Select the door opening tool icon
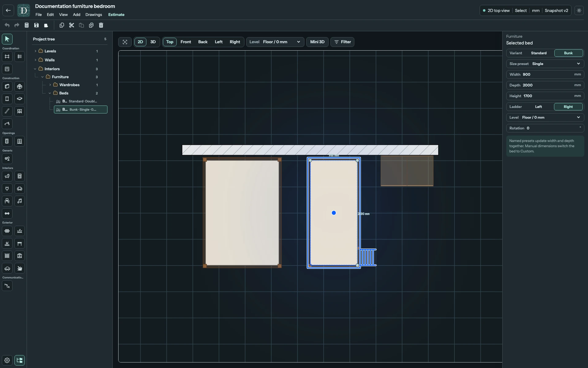Viewport: 588px width, 368px height. [x=7, y=141]
